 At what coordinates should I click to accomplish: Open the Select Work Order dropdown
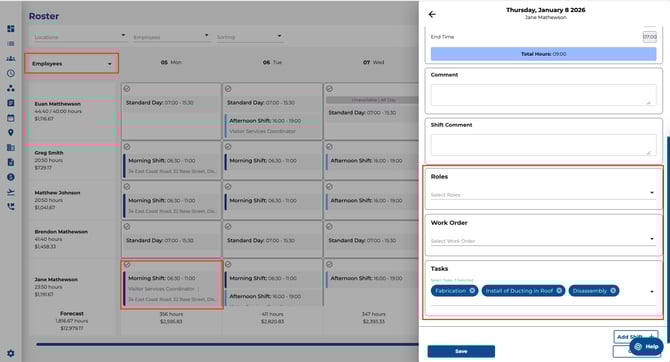tap(543, 240)
